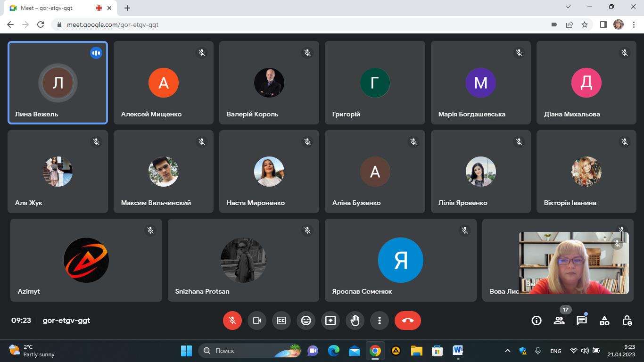Open the Mail app from taskbar

[x=355, y=351]
